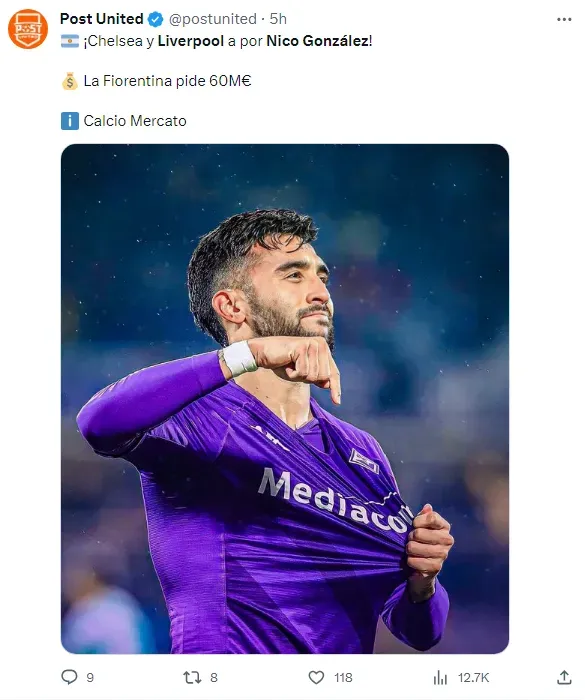The width and height of the screenshot is (585, 700).
Task: Click the 12.7K views count
Action: pyautogui.click(x=473, y=678)
